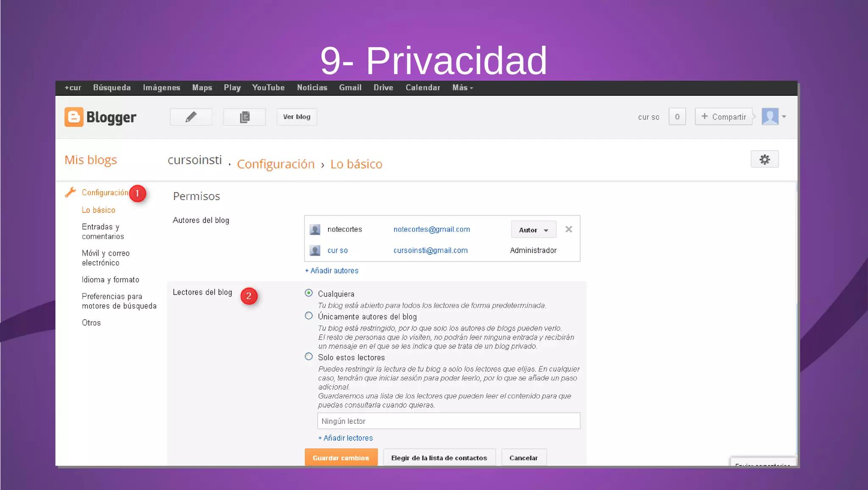Image resolution: width=868 pixels, height=490 pixels.
Task: Open notecortes@gmail.com email link
Action: coord(432,229)
